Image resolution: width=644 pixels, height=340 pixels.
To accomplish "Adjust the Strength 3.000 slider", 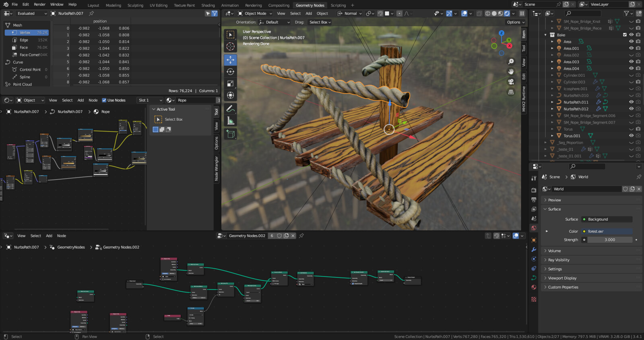I will click(610, 240).
